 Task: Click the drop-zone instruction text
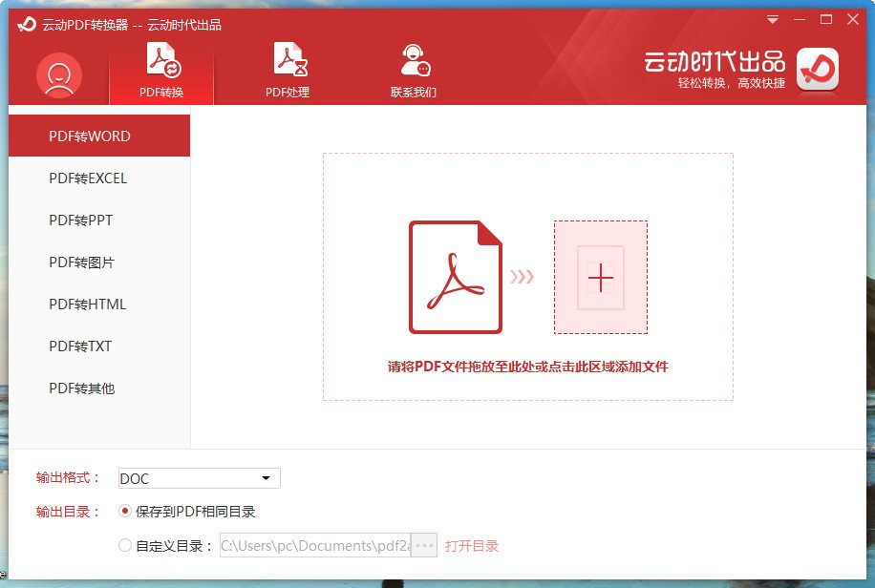click(528, 367)
